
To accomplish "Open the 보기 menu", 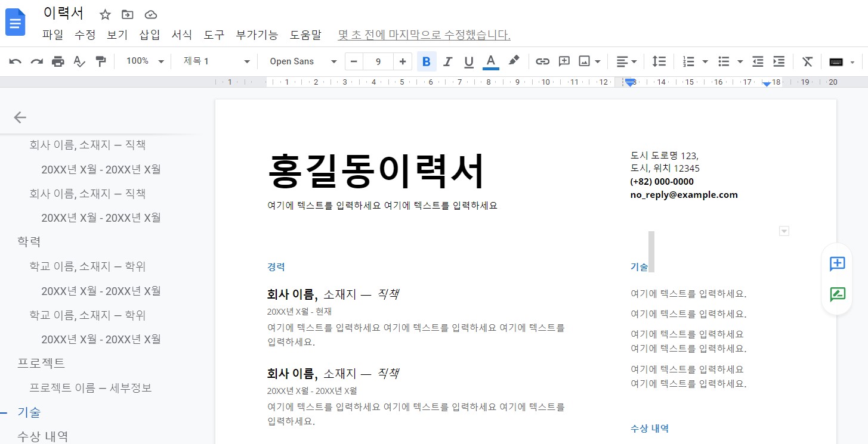I will point(117,35).
